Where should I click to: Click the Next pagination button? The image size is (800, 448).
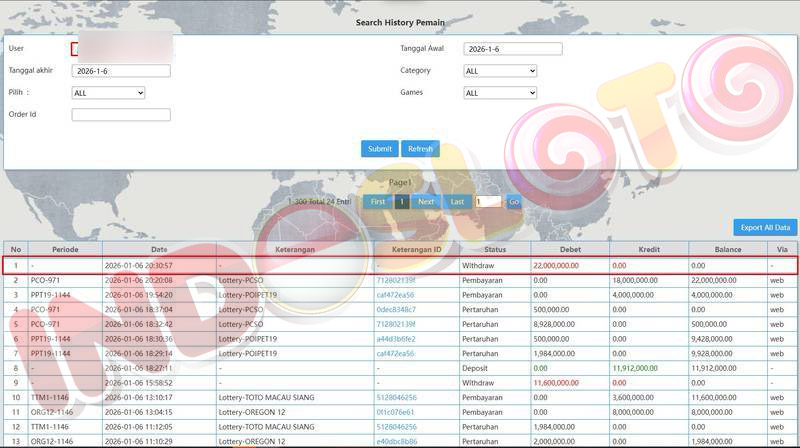426,202
